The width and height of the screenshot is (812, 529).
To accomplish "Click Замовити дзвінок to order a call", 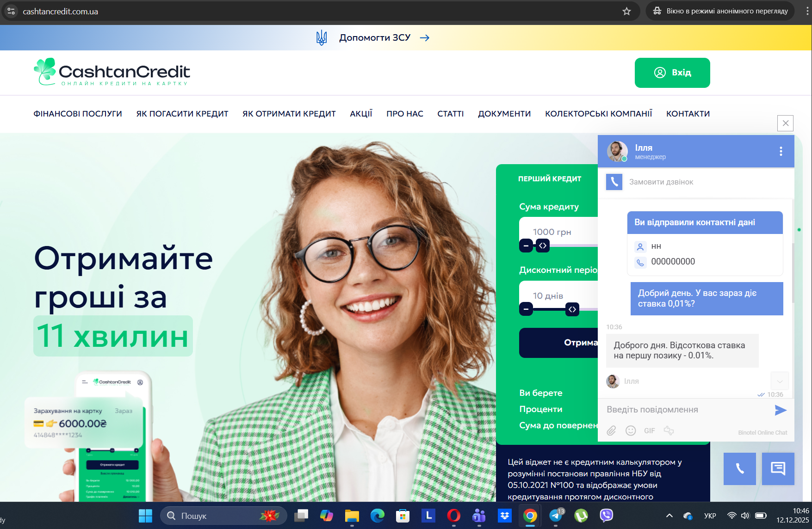I will click(661, 182).
